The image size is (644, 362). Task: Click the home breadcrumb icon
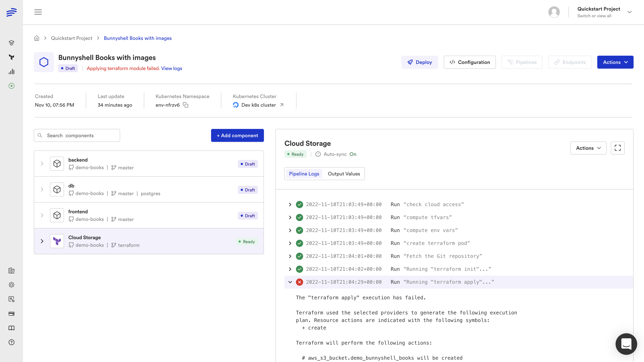click(x=37, y=38)
